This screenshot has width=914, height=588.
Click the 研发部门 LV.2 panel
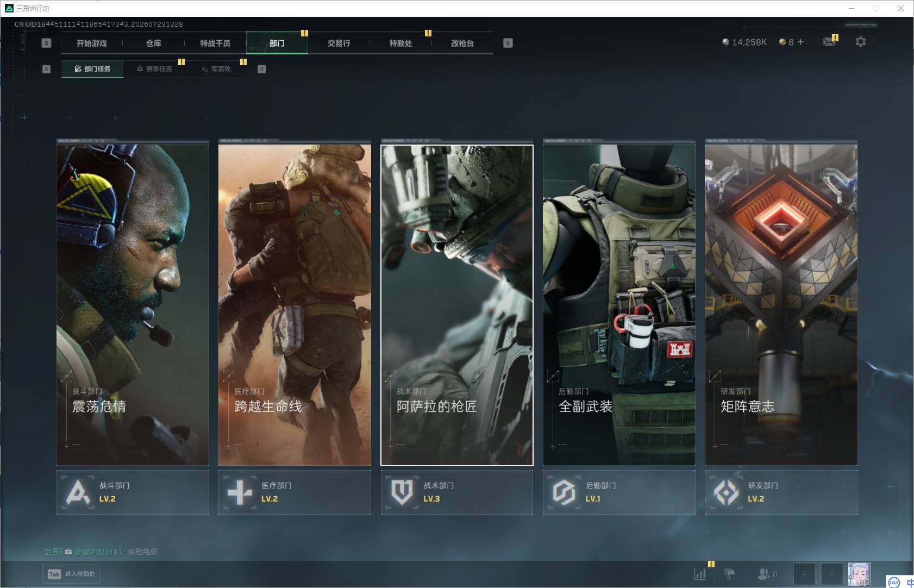[x=781, y=492]
